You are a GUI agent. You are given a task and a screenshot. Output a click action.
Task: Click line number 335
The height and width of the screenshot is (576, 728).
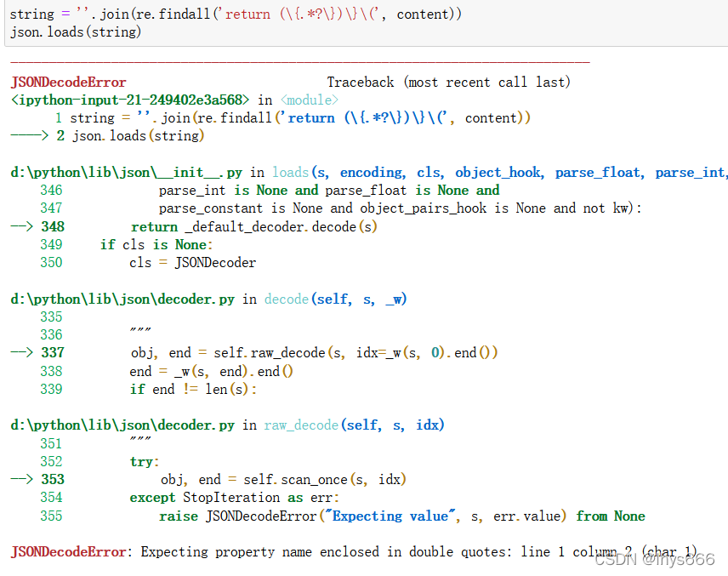click(x=51, y=317)
